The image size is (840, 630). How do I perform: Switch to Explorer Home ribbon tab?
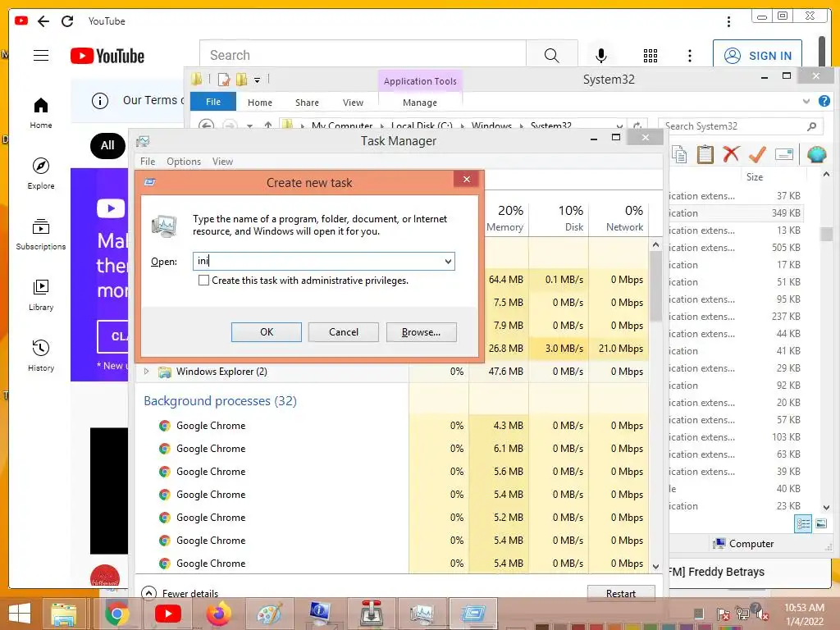click(x=260, y=103)
